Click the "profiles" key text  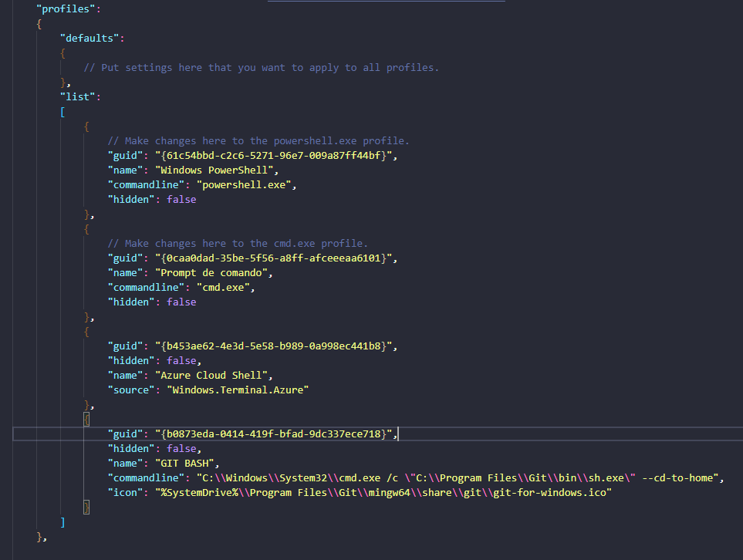click(66, 9)
